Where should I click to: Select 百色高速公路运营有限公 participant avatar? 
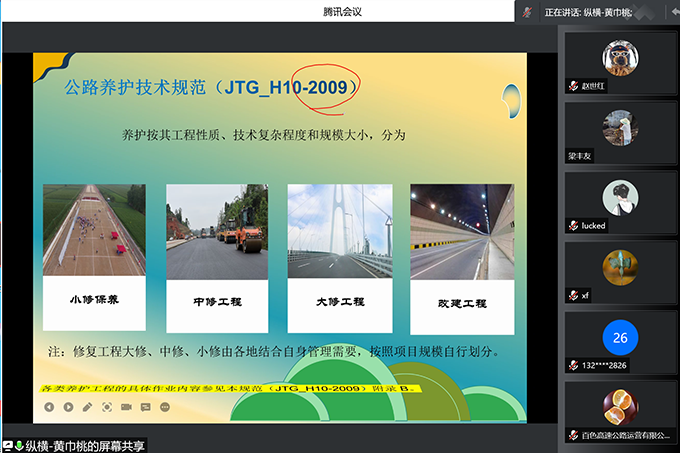tap(620, 407)
